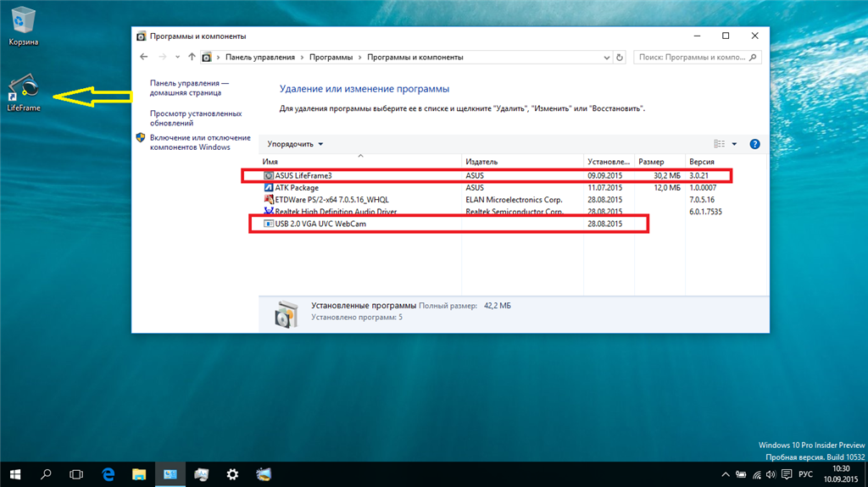Sort by 'Размер' column header

click(x=659, y=162)
